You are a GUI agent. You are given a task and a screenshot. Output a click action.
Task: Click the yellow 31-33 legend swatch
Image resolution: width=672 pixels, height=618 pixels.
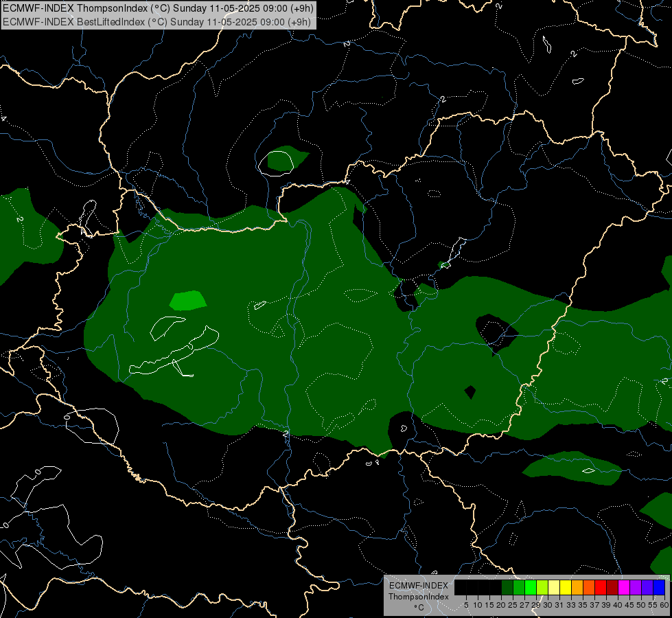[566, 587]
